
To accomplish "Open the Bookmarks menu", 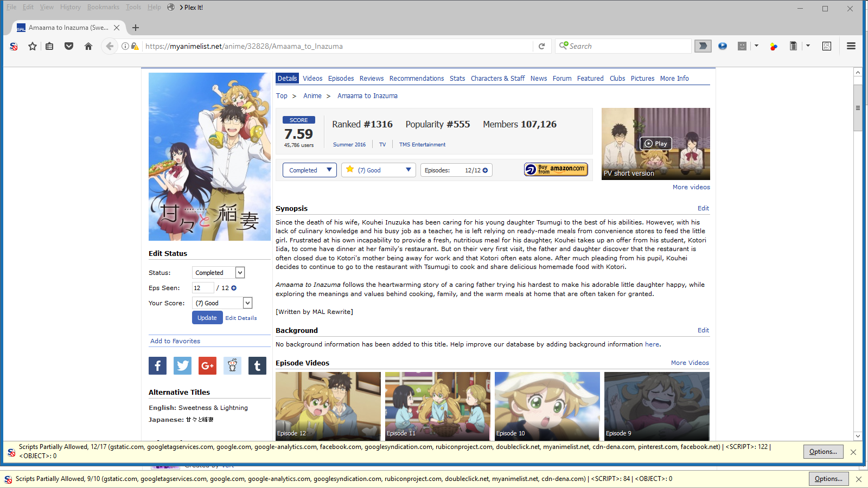I will [x=103, y=7].
